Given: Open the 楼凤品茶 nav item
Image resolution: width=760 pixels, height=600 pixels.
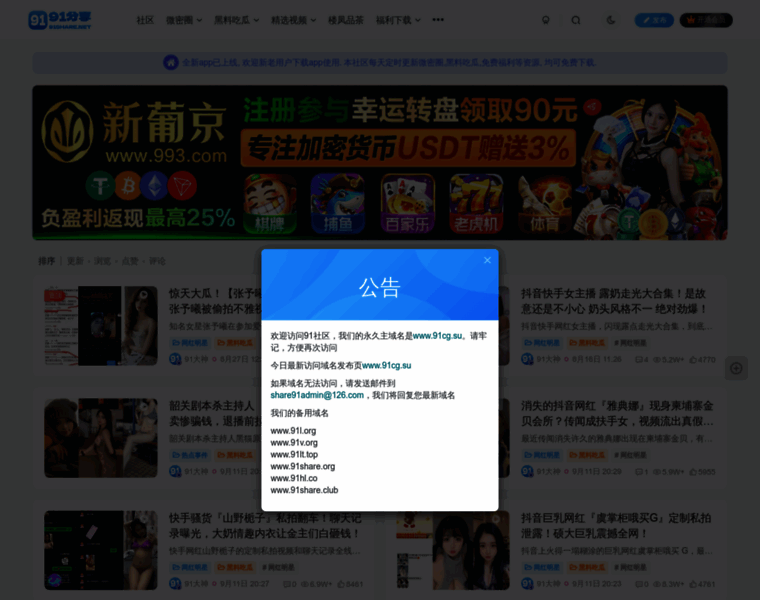Looking at the screenshot, I should (346, 20).
